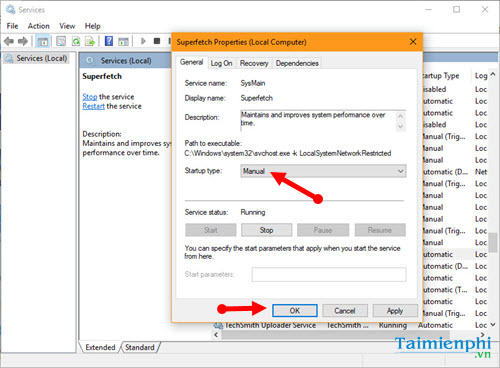This screenshot has width=500, height=368.
Task: Click the green Refresh toolbar icon
Action: [x=76, y=41]
